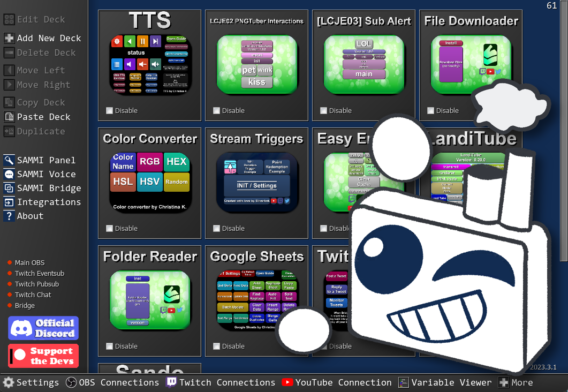Screen dimensions: 568x392
Task: Click the Support the Devs button
Action: (x=43, y=356)
